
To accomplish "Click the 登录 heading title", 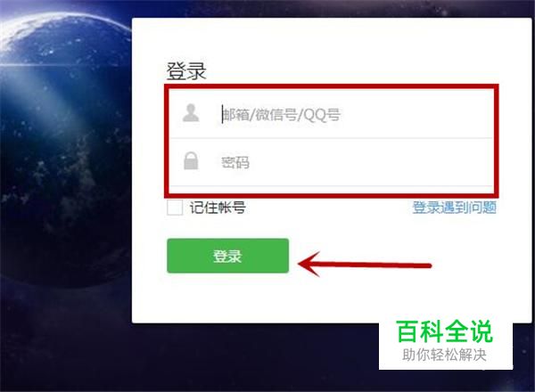I will click(186, 71).
